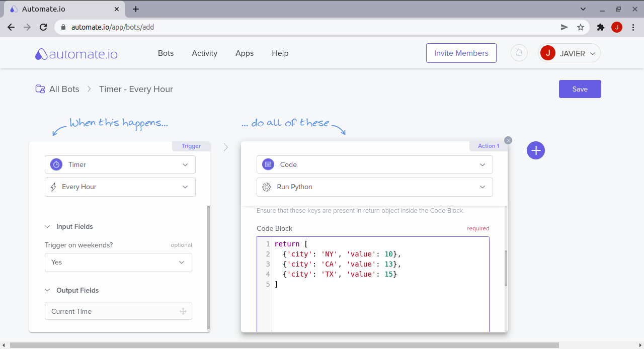Click the Code Block label
Screen dimensions: 644x349
pyautogui.click(x=274, y=228)
